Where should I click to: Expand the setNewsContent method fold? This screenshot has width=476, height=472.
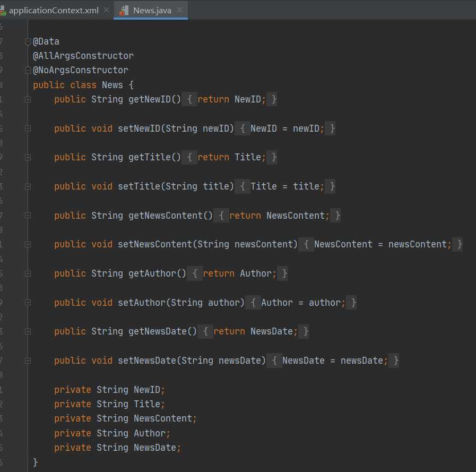click(x=28, y=245)
